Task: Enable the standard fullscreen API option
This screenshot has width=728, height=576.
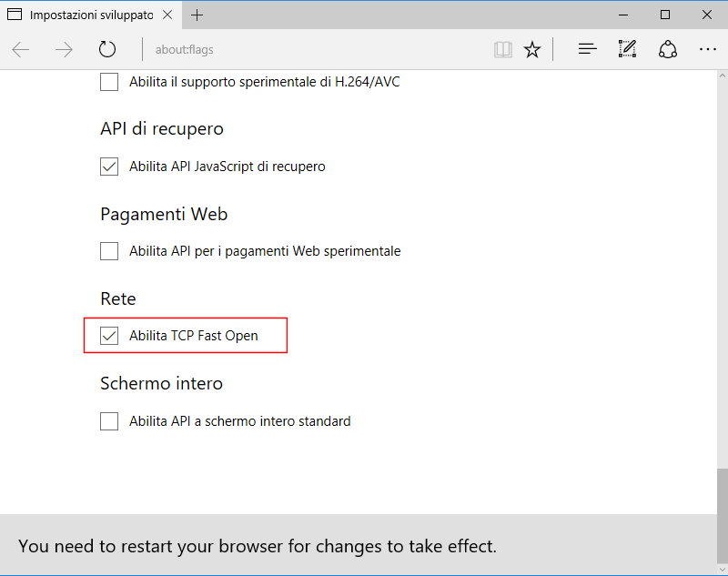Action: point(108,420)
